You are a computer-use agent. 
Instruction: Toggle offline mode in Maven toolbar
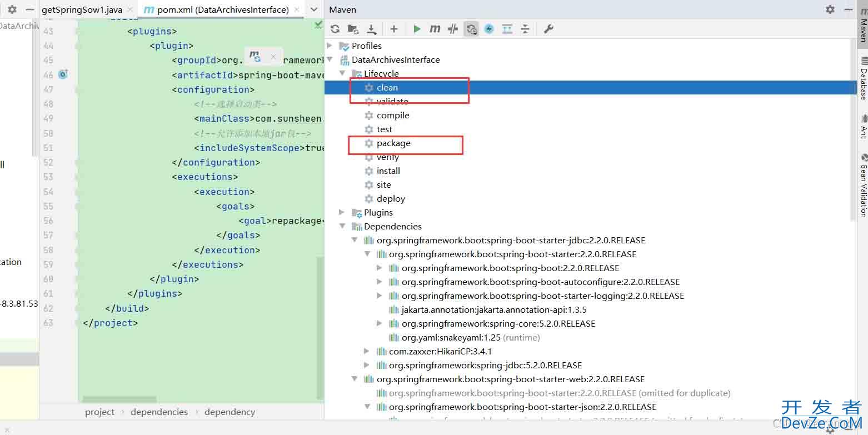coord(453,29)
